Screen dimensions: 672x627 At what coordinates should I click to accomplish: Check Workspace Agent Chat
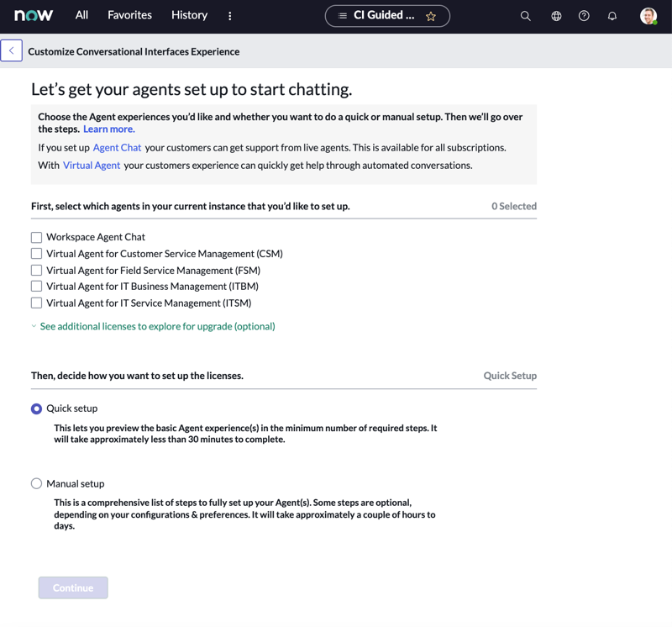coord(36,237)
